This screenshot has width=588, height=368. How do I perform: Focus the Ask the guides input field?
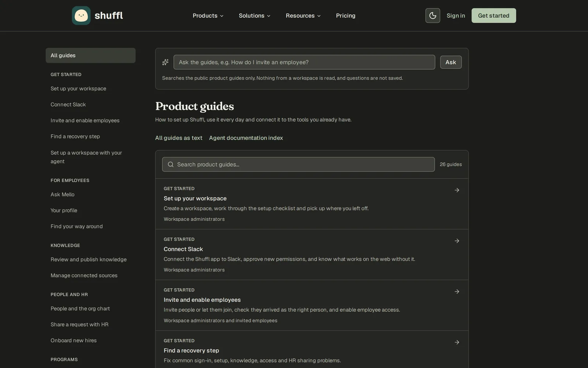(x=304, y=62)
